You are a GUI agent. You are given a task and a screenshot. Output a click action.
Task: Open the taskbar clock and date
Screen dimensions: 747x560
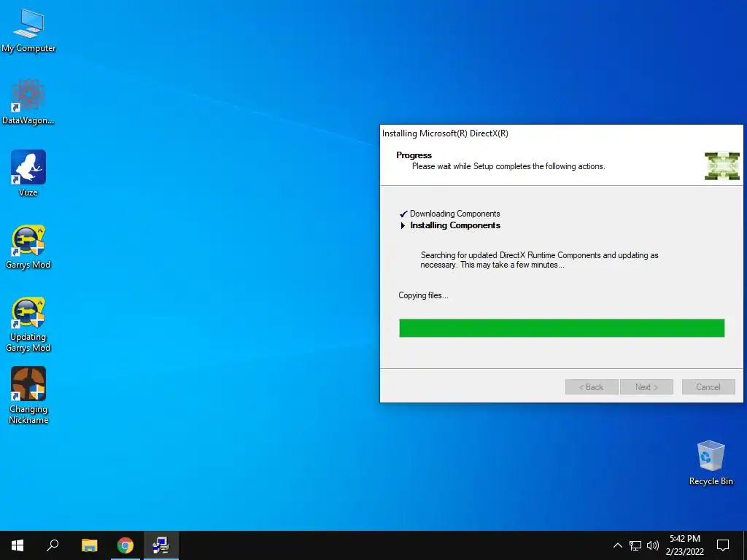[x=684, y=545]
